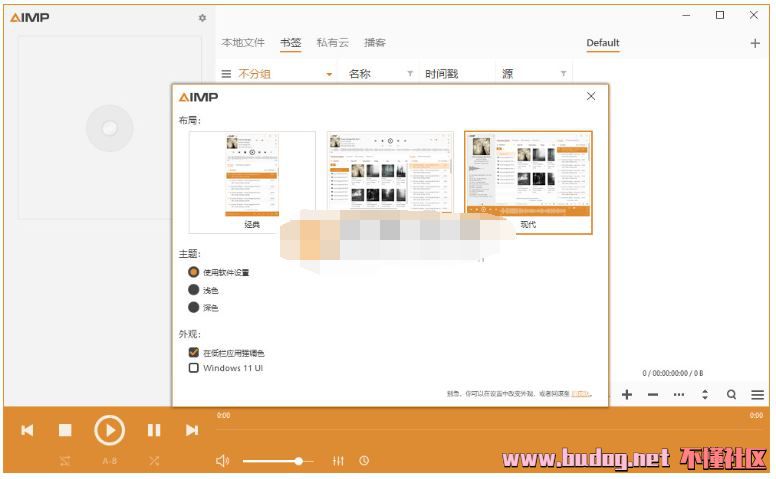Select the 深色 (dark) theme radio button
This screenshot has height=479, width=776.
194,307
